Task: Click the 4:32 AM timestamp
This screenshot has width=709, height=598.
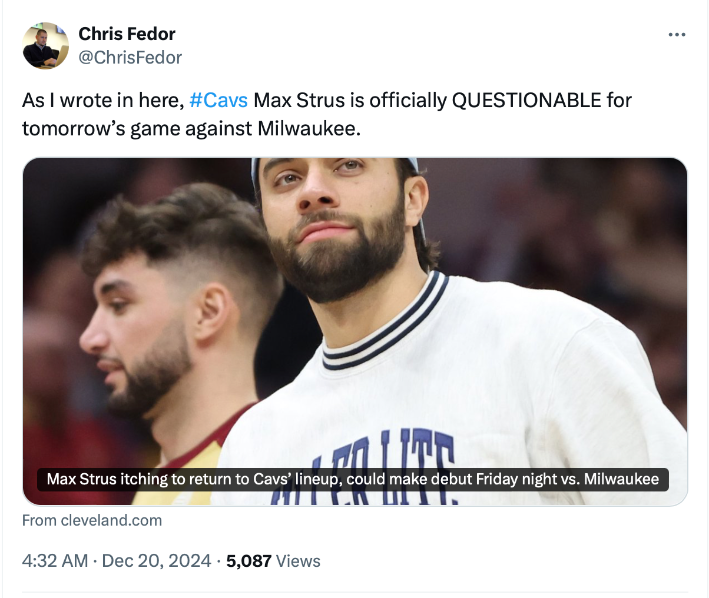Action: point(55,561)
